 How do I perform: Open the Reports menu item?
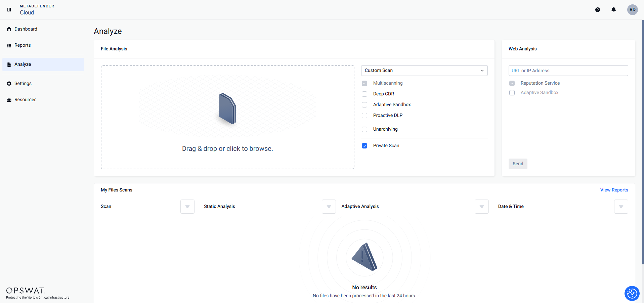43,45
